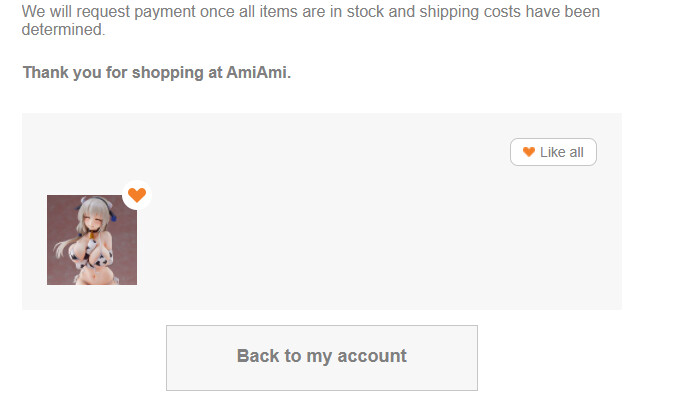
Task: Select the Like all text label
Action: [x=561, y=152]
